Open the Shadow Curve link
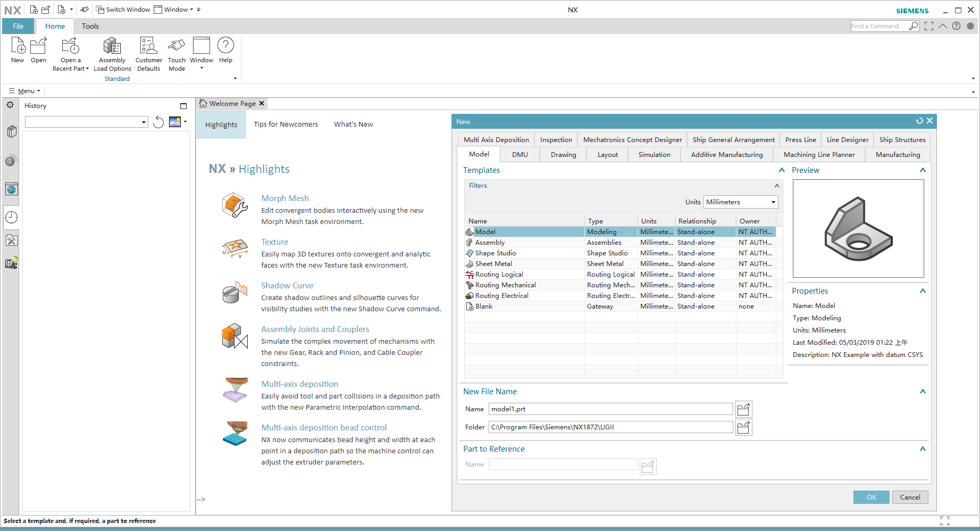Screen dimensions: 980x531 [287, 286]
